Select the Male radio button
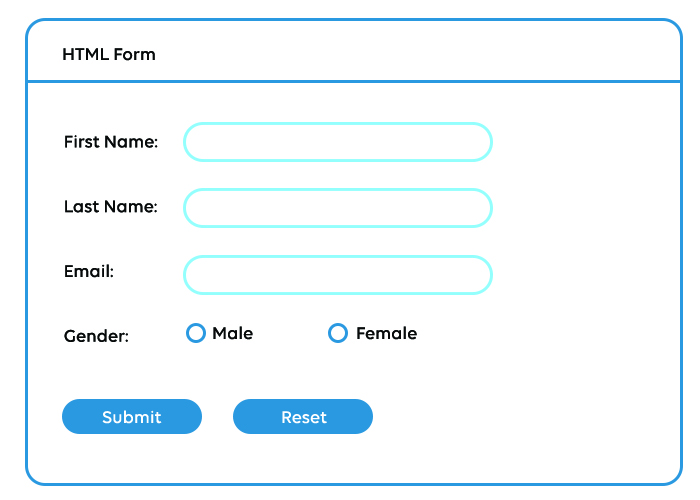 point(196,333)
